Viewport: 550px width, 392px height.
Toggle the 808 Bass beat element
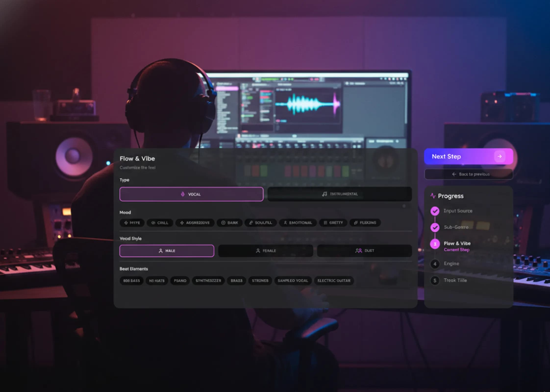tap(131, 281)
